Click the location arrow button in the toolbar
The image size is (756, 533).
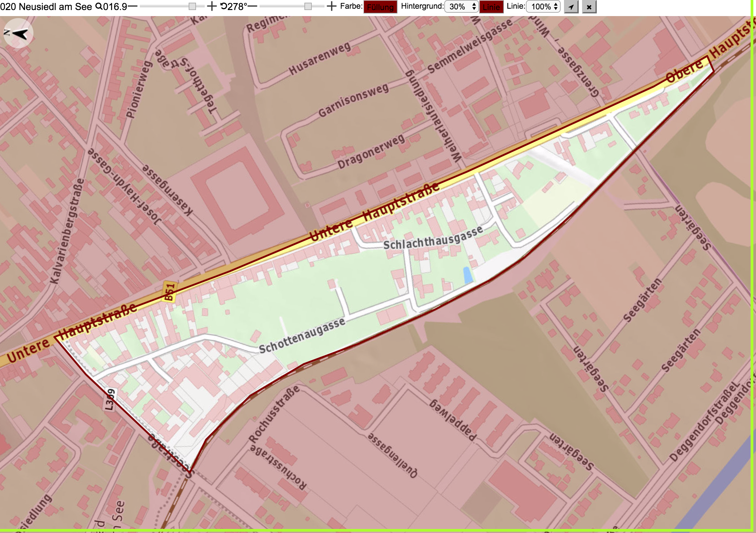coord(571,7)
